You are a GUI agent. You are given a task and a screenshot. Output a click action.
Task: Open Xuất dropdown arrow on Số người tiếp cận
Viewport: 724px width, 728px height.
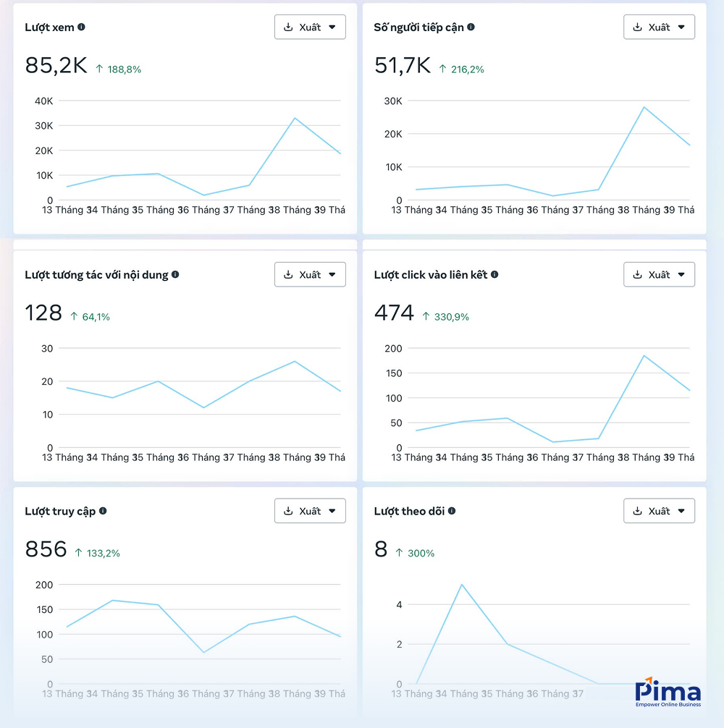(681, 27)
